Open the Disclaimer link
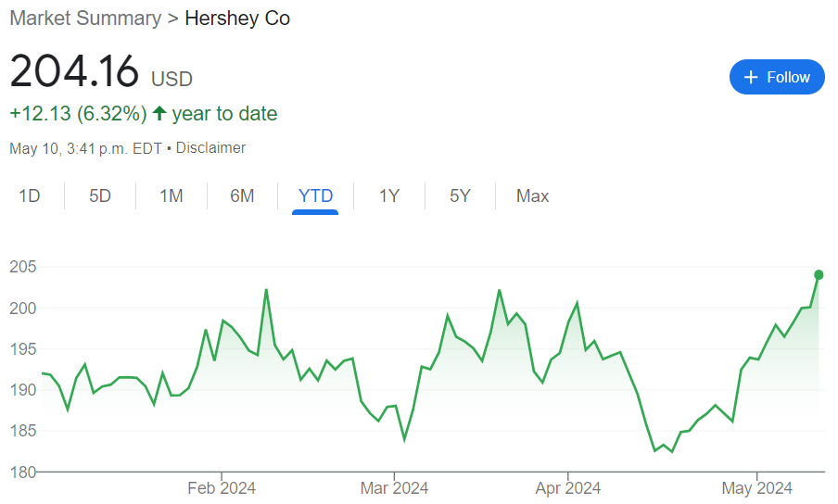The image size is (838, 504). pos(210,147)
